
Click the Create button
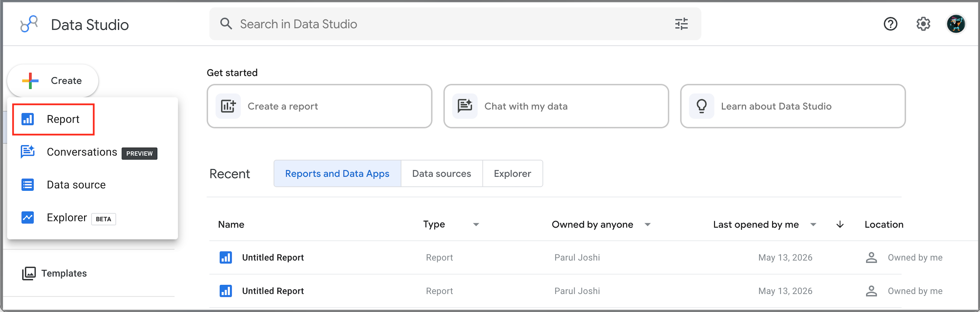click(53, 81)
